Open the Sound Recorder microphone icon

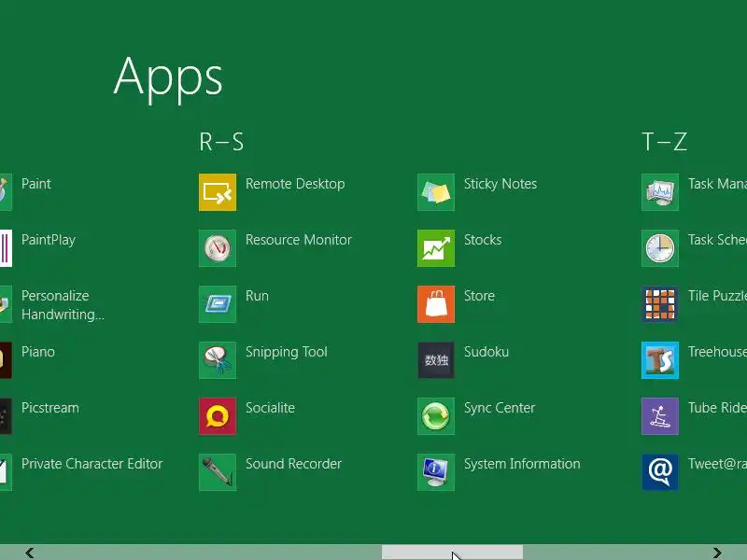coord(218,472)
